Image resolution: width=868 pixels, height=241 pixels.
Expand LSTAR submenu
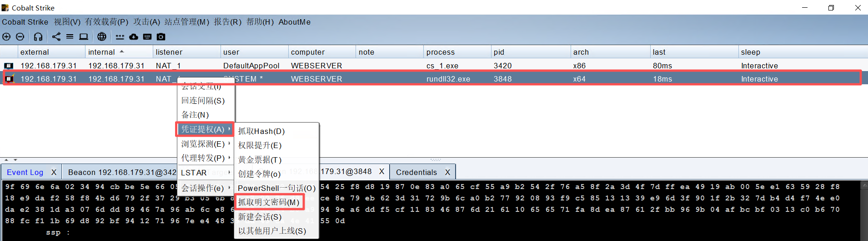206,173
